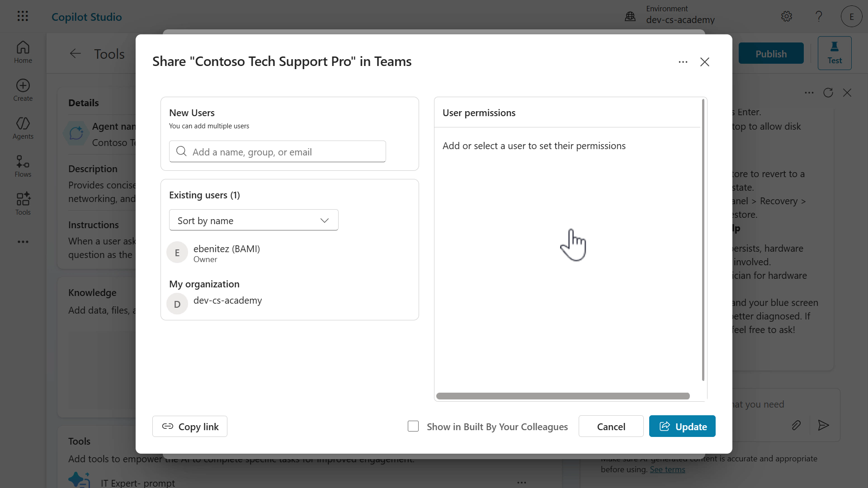The width and height of the screenshot is (868, 488).
Task: Click the permissions panel horizontal scrollbar
Action: tap(562, 396)
